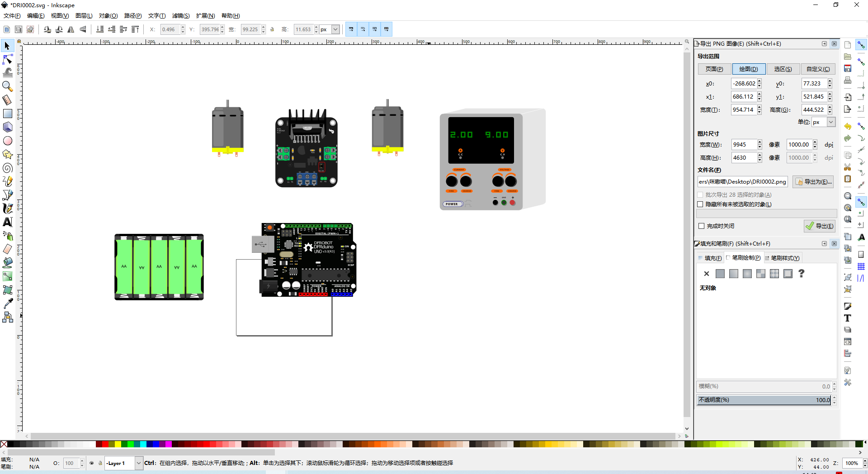Select the Measure tool
868x474 pixels.
[x=7, y=100]
